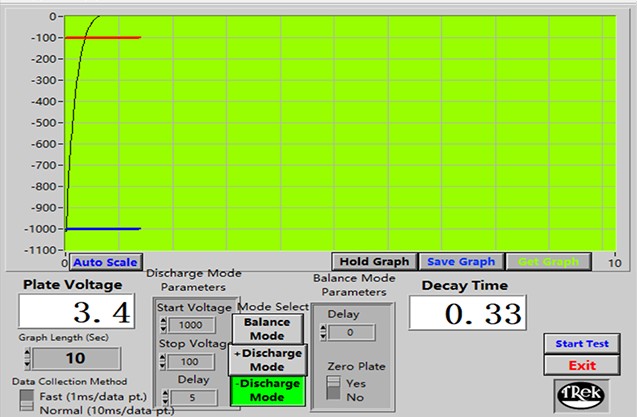
Task: Select +Discharge Mode
Action: (265, 359)
